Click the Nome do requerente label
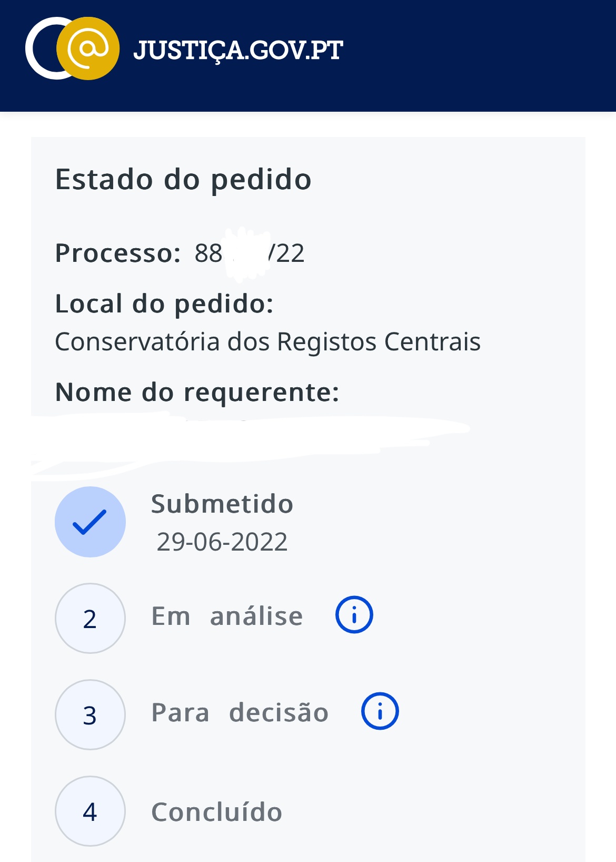 [197, 393]
